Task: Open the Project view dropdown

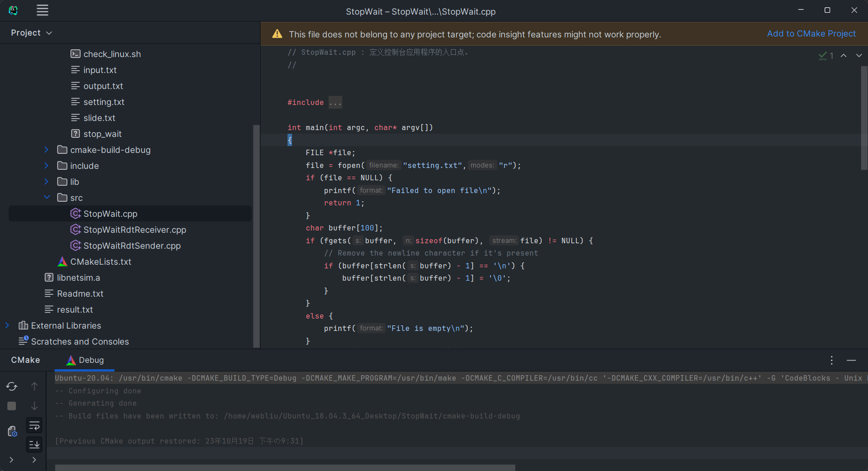Action: (31, 33)
